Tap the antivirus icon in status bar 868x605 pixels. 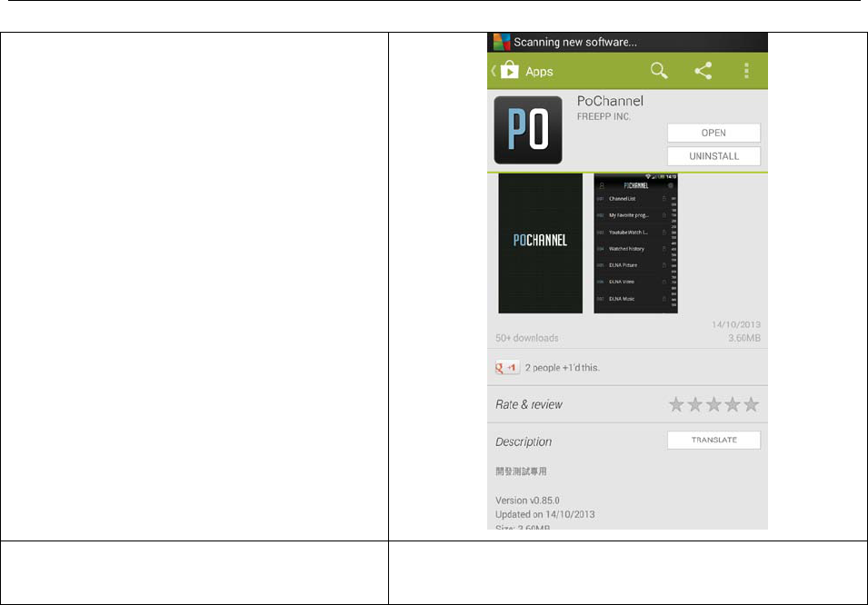point(502,42)
